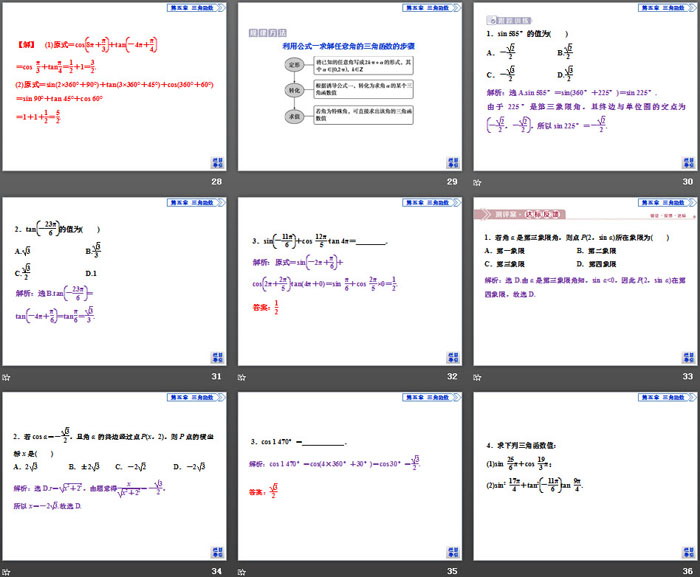The image size is (700, 577).
Task: Preview animations via star under slide 34
Action: pyautogui.click(x=6, y=571)
